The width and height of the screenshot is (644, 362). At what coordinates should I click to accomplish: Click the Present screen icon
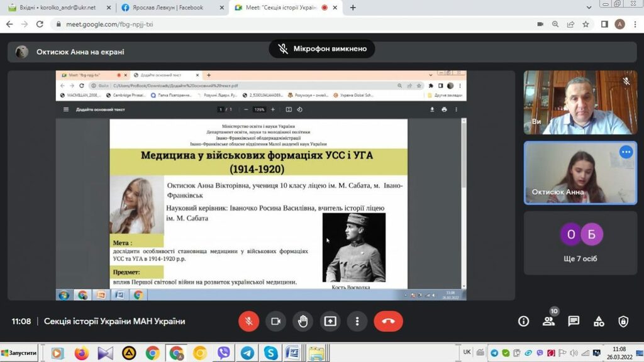[330, 321]
